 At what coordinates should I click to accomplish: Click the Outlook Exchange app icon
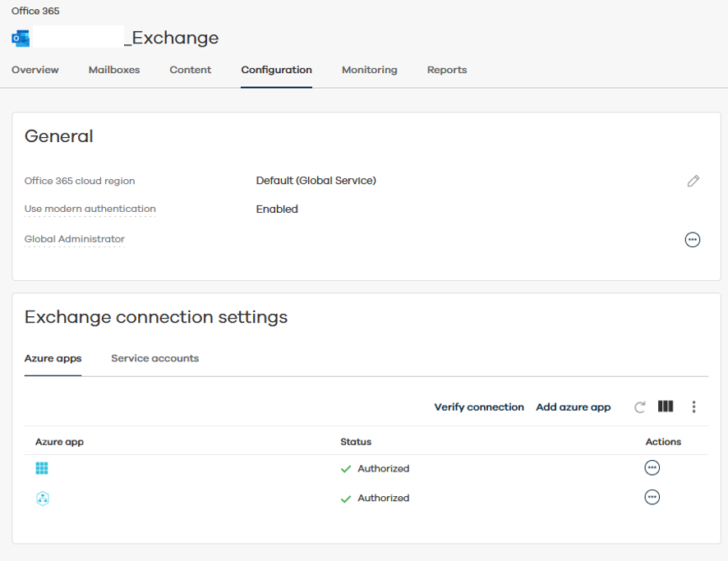21,38
